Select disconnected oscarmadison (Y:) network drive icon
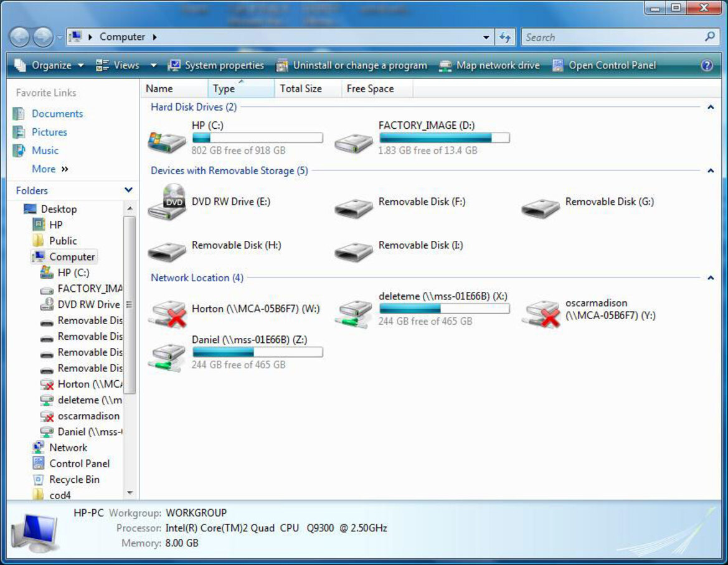This screenshot has width=728, height=565. click(x=541, y=313)
